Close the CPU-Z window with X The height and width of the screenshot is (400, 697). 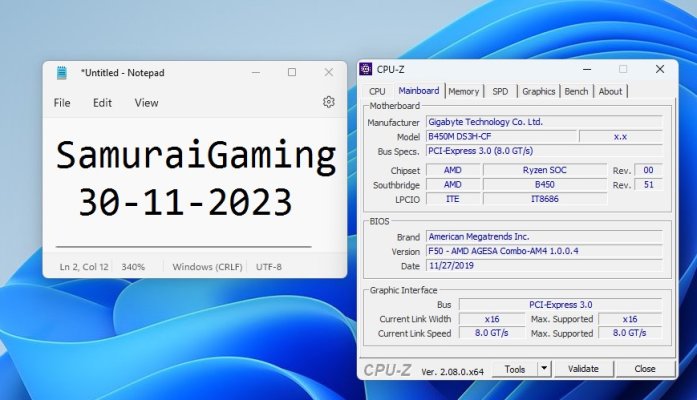[x=660, y=69]
